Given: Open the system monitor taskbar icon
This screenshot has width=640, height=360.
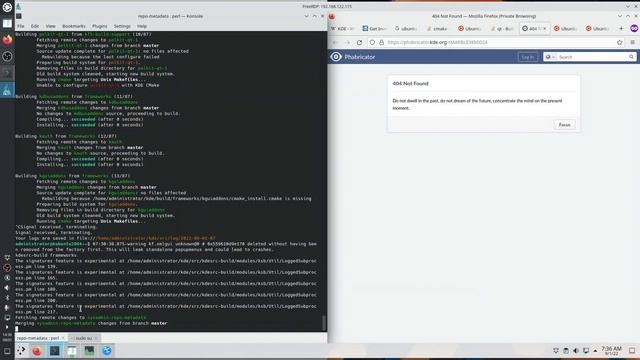Looking at the screenshot, I should tap(89, 351).
